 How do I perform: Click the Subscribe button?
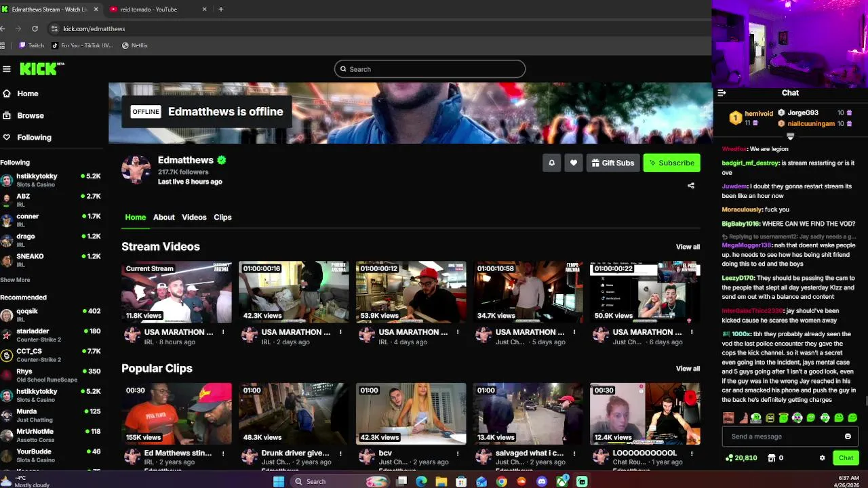pos(671,163)
